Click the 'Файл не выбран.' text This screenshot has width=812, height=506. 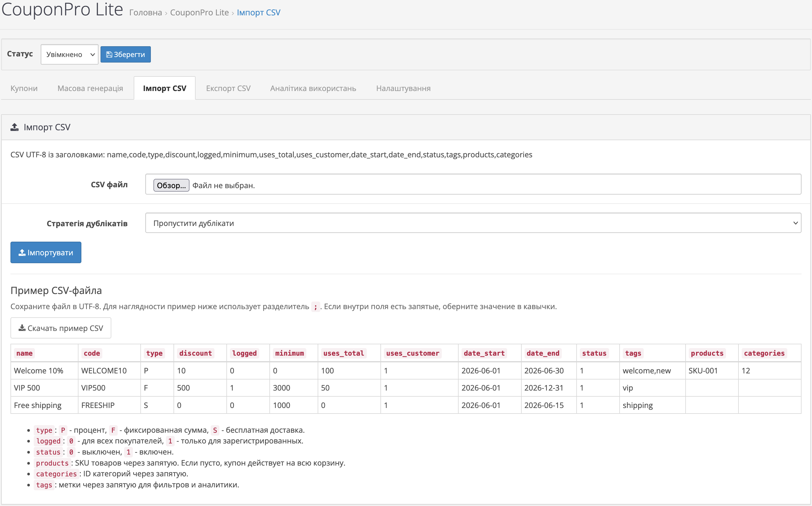click(x=223, y=186)
